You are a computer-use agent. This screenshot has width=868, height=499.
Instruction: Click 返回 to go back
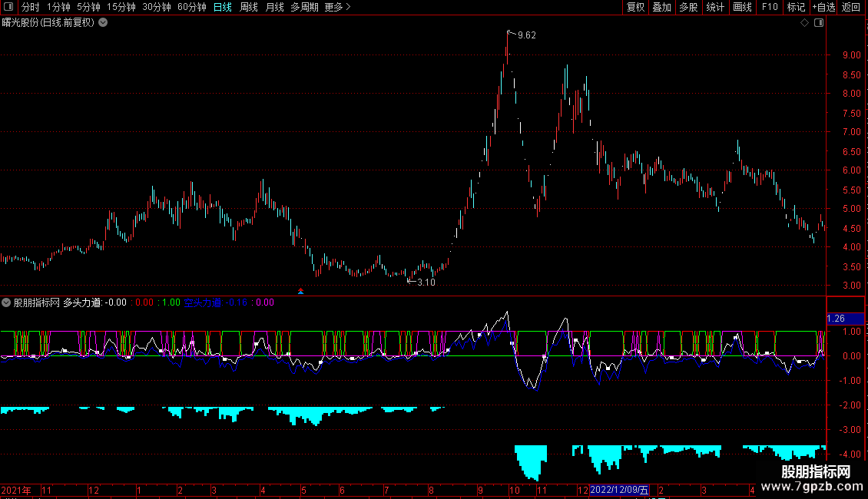tap(851, 7)
